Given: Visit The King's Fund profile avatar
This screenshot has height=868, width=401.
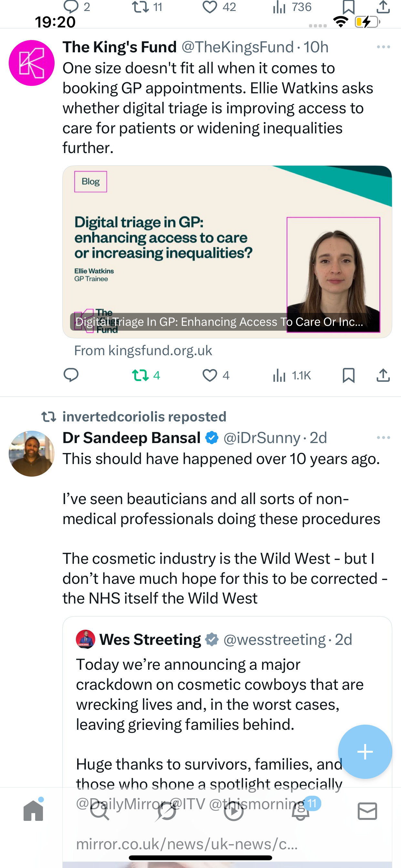Looking at the screenshot, I should [32, 63].
